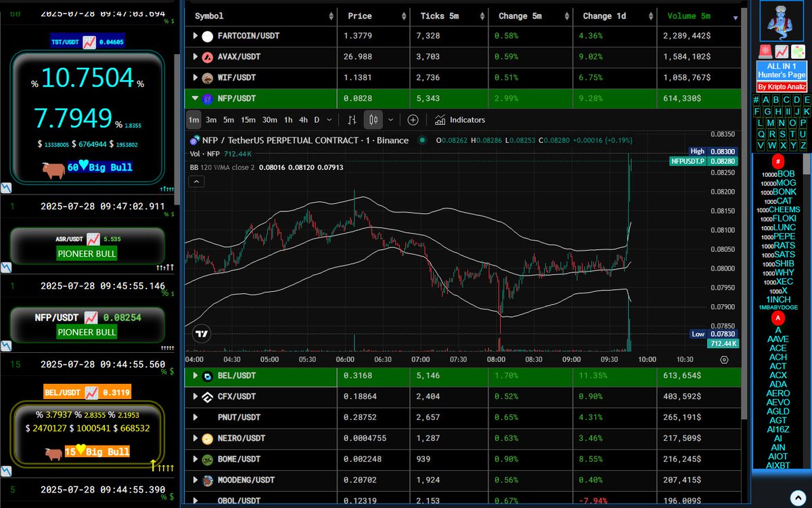Click the CFX coin logo
The width and height of the screenshot is (812, 508).
click(x=207, y=396)
